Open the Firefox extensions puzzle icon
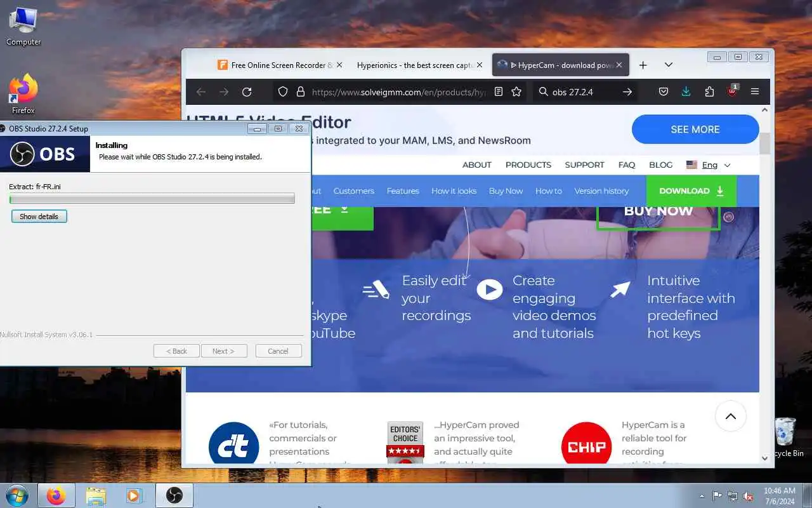Screen dimensions: 812x508 tap(709, 91)
